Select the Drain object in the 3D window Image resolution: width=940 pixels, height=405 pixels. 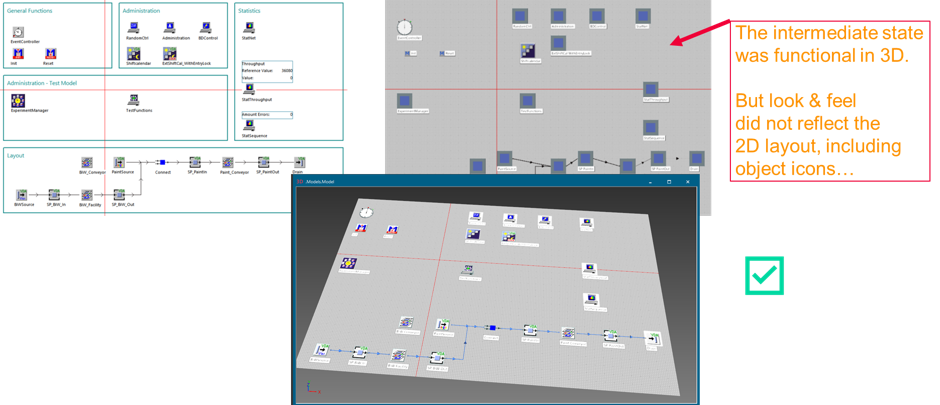652,338
